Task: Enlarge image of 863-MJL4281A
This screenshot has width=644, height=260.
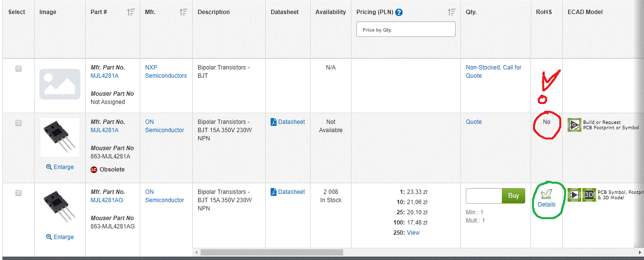Action: 60,167
